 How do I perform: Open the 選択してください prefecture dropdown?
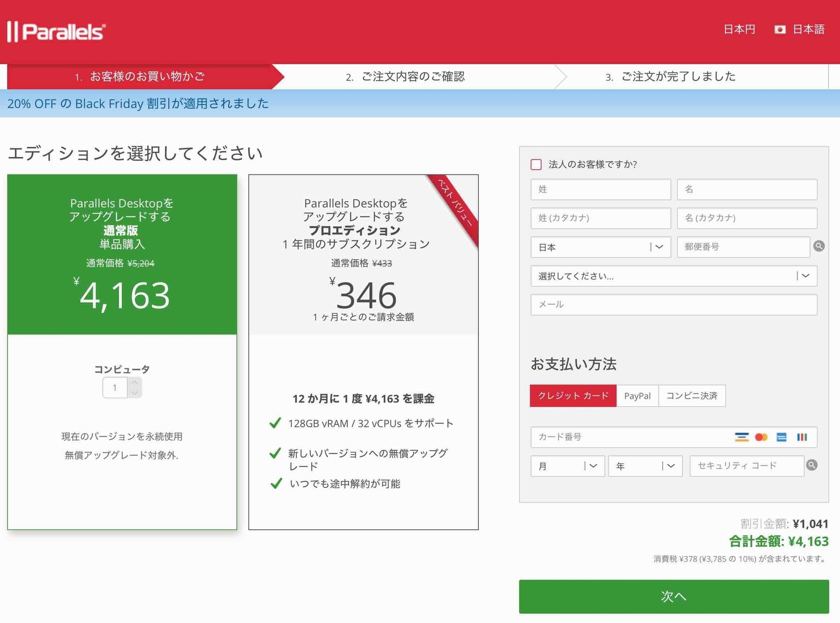tap(674, 276)
